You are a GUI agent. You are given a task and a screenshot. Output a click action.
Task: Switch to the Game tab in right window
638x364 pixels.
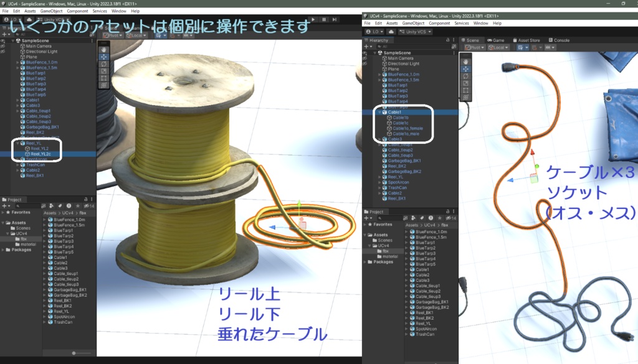coord(496,40)
